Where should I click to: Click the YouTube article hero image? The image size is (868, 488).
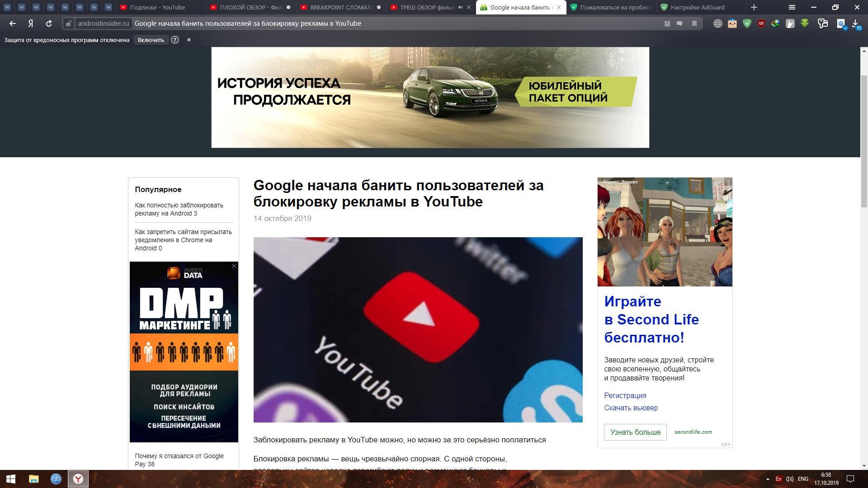coord(418,330)
